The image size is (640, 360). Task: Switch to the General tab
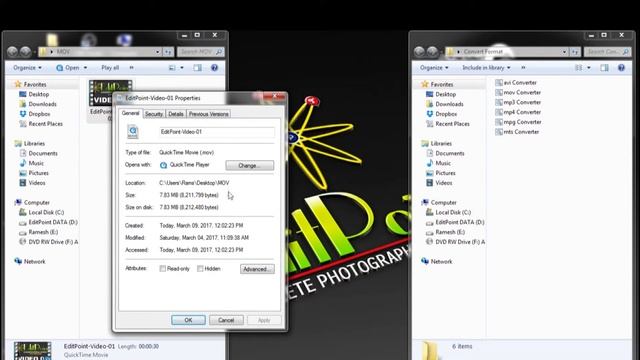[131, 113]
